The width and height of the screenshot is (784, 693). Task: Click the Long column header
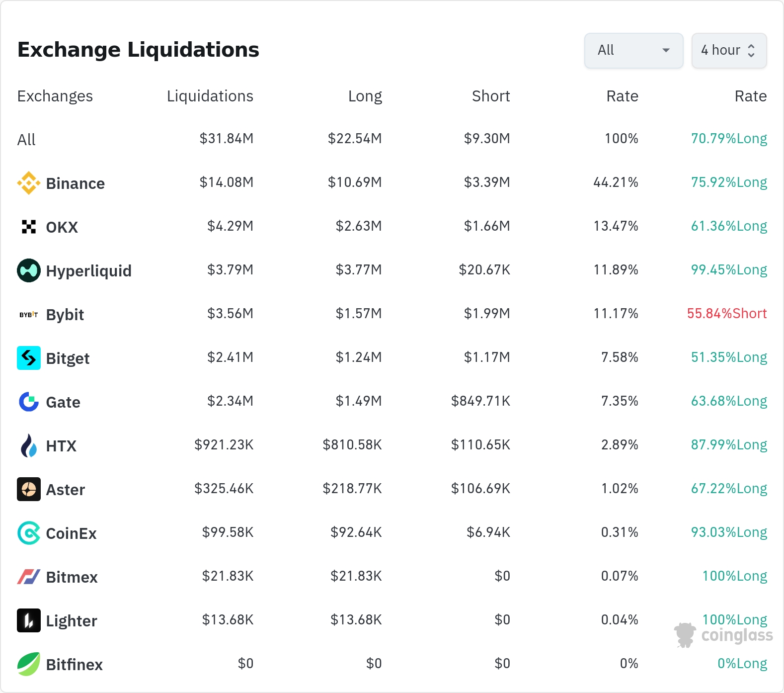(x=365, y=96)
